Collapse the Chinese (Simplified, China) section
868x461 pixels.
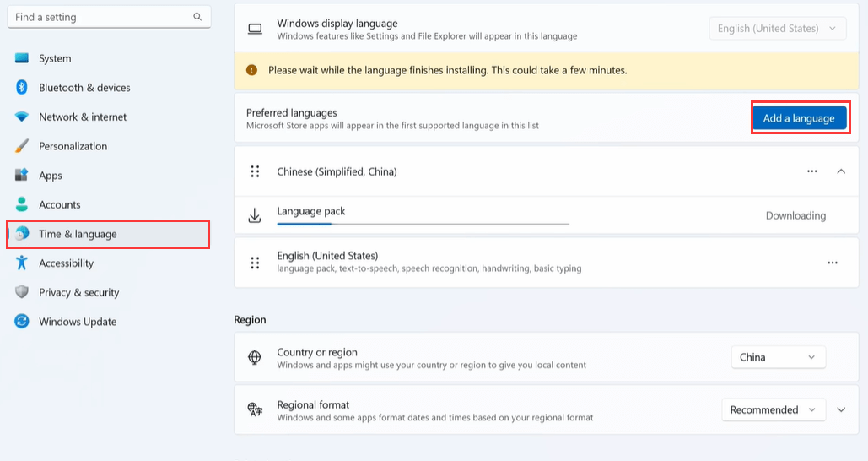[x=841, y=171]
